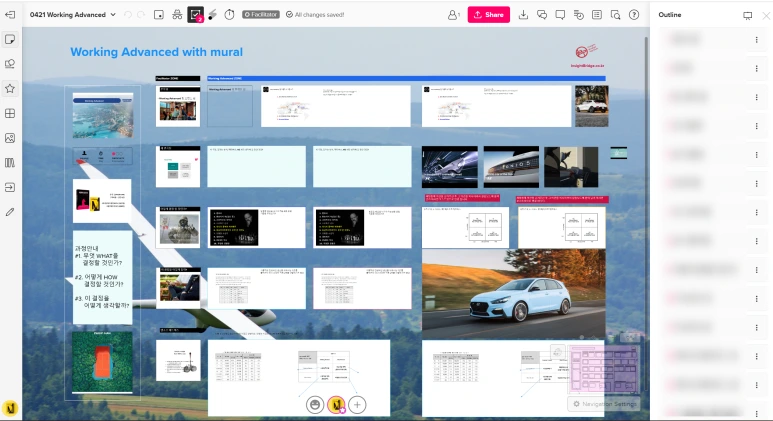The image size is (773, 421).
Task: Click the All changes saved! status
Action: [315, 15]
